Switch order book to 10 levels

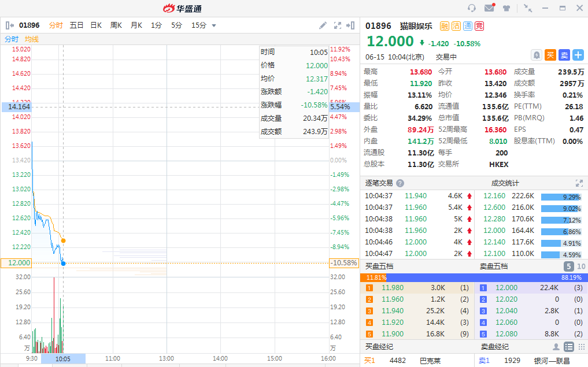pyautogui.click(x=580, y=266)
